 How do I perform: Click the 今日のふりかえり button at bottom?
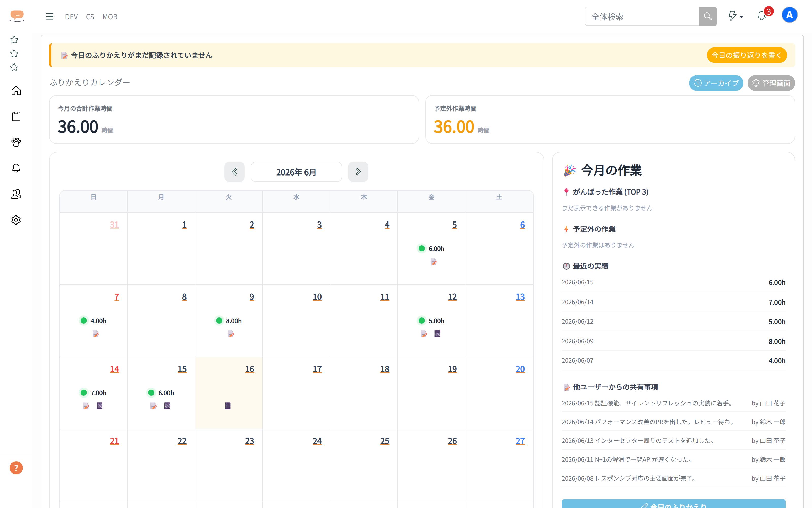click(673, 504)
